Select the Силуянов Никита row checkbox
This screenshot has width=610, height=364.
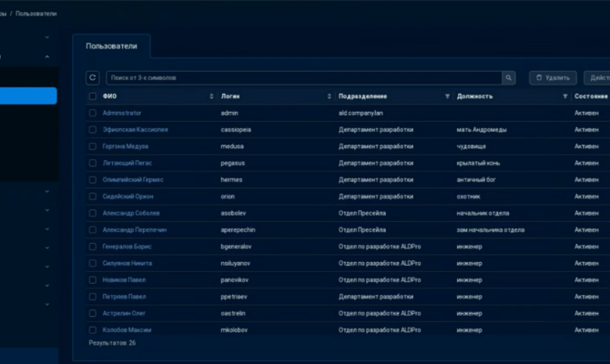[x=93, y=263]
